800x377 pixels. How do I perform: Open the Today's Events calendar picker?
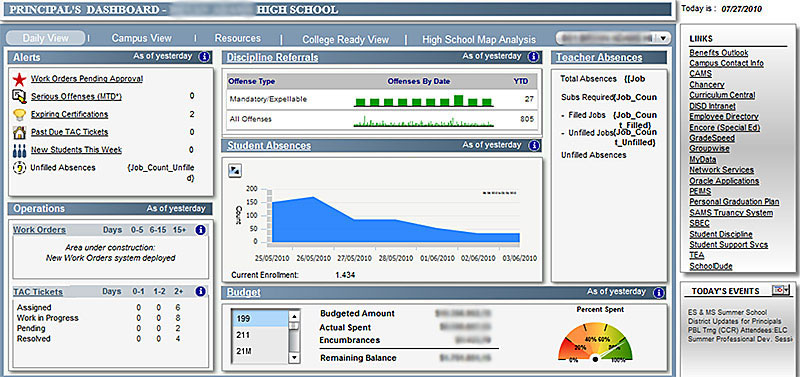coord(781,290)
